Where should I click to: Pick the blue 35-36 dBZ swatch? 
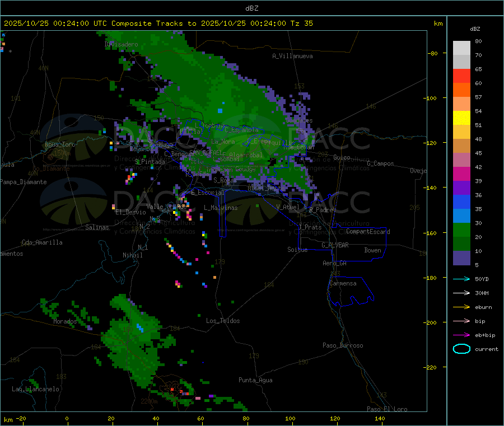point(461,202)
